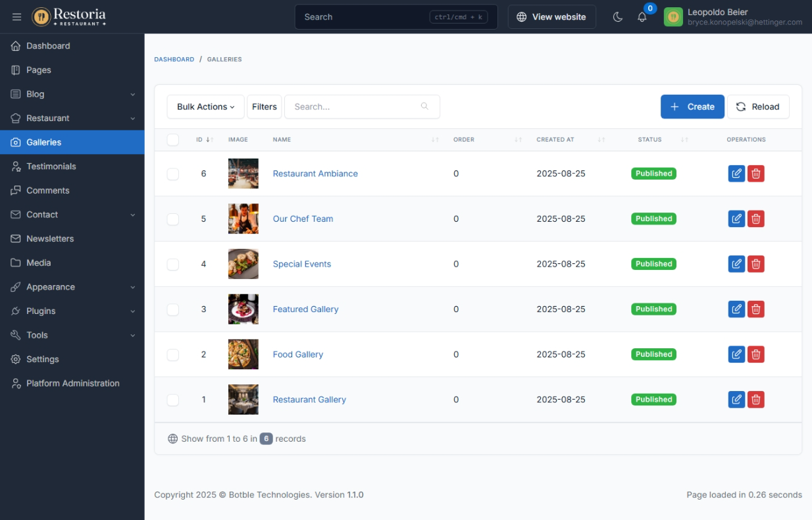
Task: Click the Create button
Action: pyautogui.click(x=692, y=107)
